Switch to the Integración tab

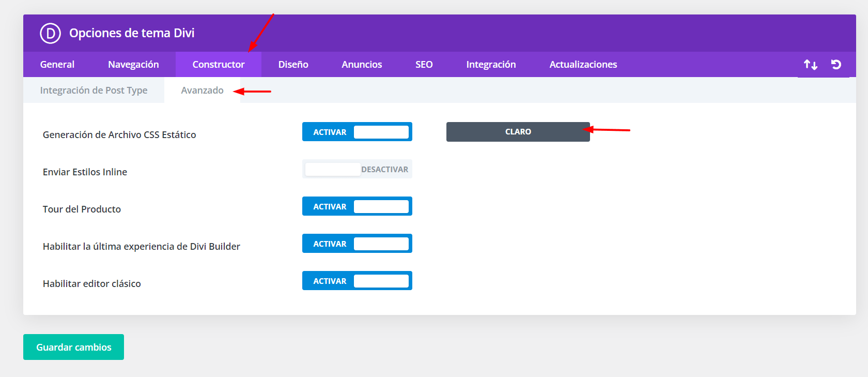[491, 65]
